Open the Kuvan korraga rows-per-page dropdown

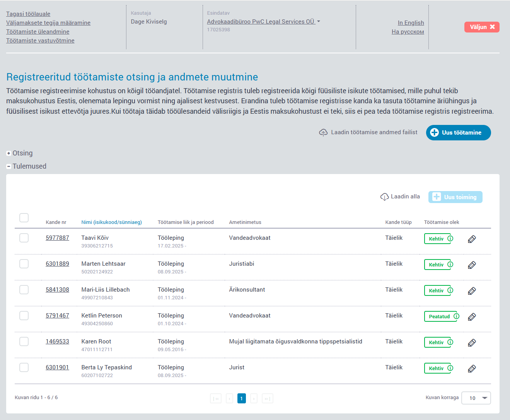coord(476,398)
